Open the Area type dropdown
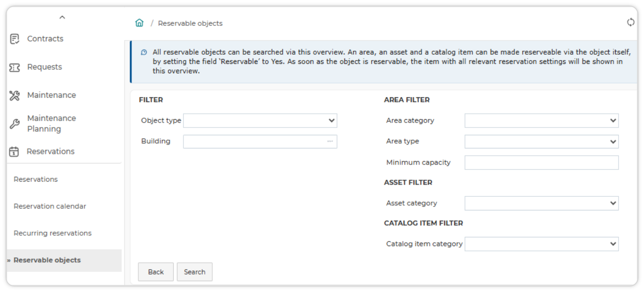 pyautogui.click(x=541, y=142)
